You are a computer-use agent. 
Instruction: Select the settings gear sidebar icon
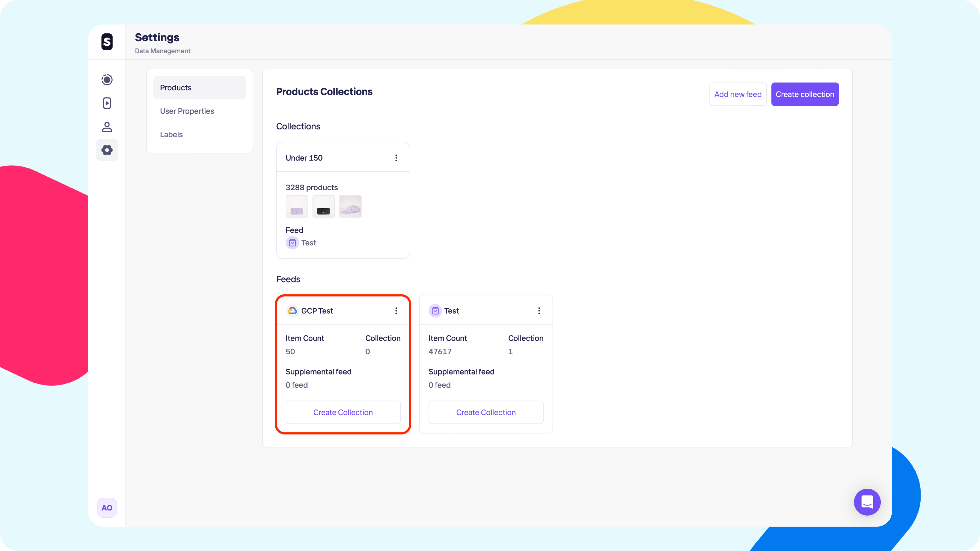(x=107, y=150)
